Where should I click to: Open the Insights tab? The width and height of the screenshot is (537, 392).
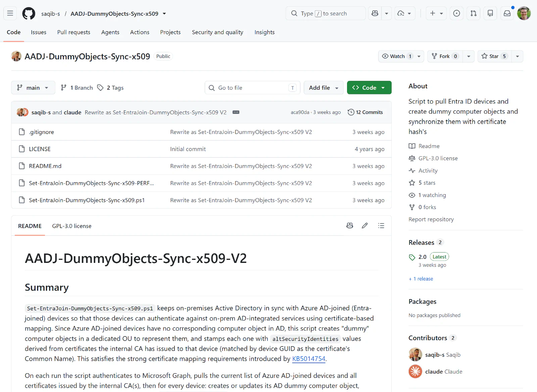264,32
